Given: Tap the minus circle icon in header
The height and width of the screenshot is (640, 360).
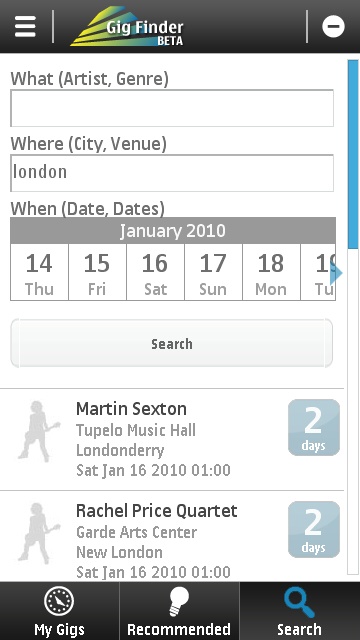Looking at the screenshot, I should pos(333,27).
